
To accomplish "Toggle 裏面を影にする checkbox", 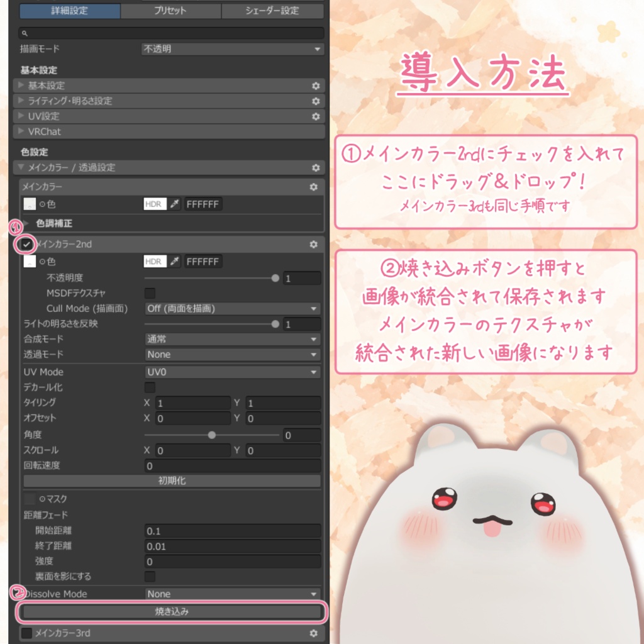I will 150,576.
